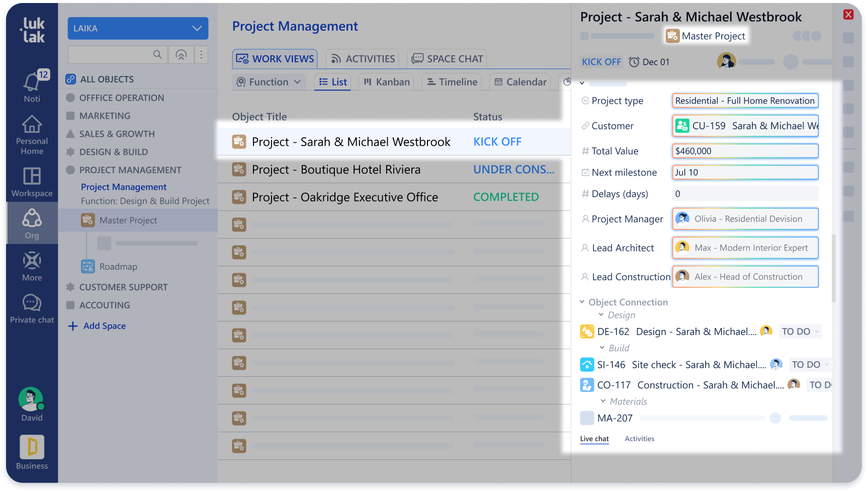Collapse the Object Connection section
This screenshot has width=868, height=492.
pos(582,302)
